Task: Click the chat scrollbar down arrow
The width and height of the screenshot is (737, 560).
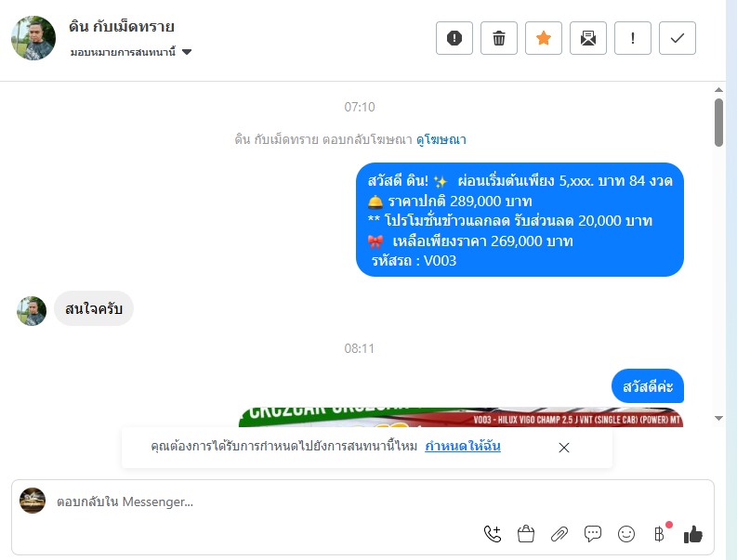Action: [x=718, y=418]
